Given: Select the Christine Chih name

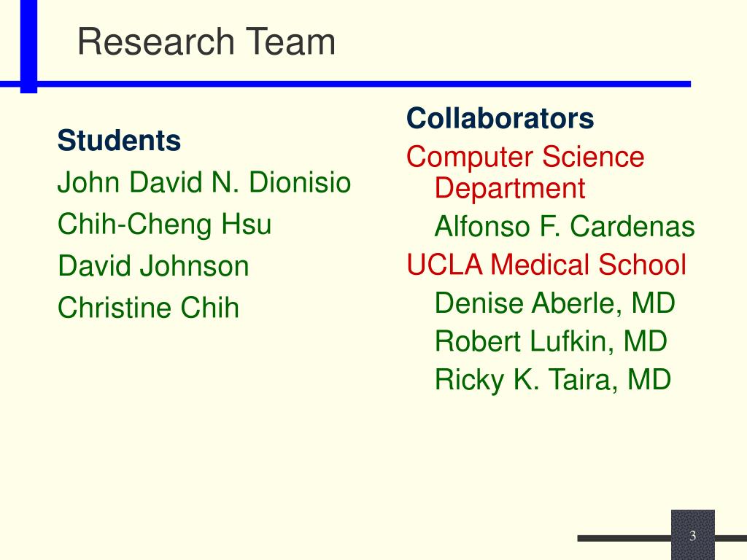Looking at the screenshot, I should 148,308.
